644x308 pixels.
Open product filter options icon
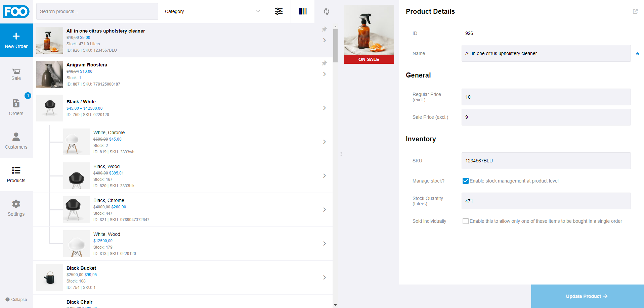tap(279, 11)
